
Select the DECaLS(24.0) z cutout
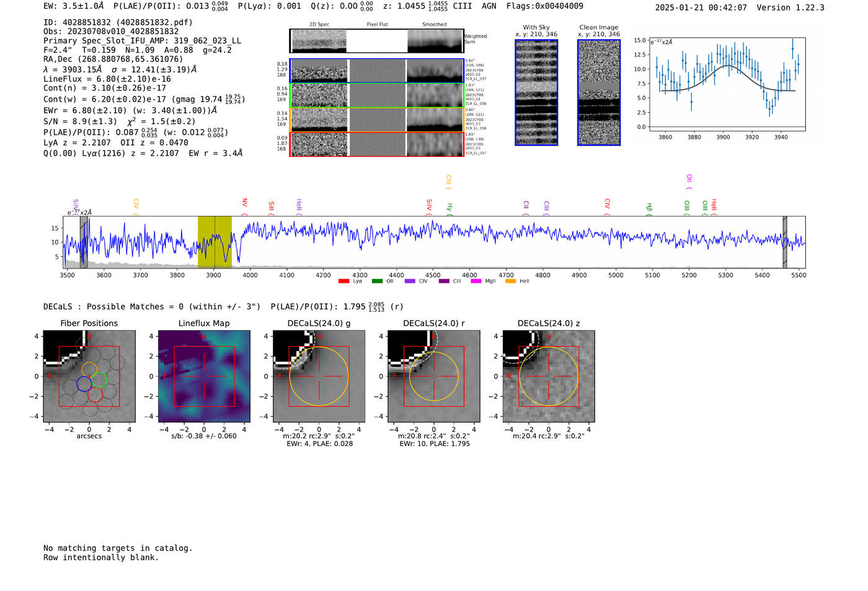[548, 376]
